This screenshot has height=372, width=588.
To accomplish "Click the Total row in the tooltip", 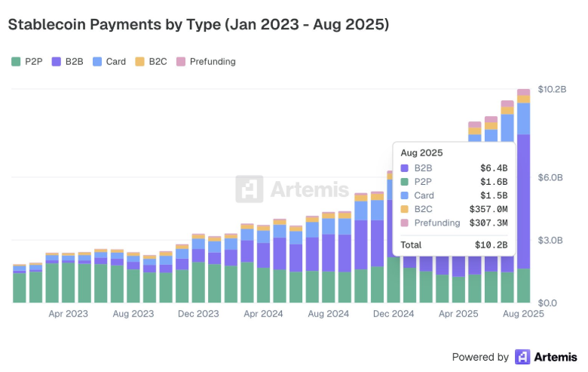I will 453,245.
